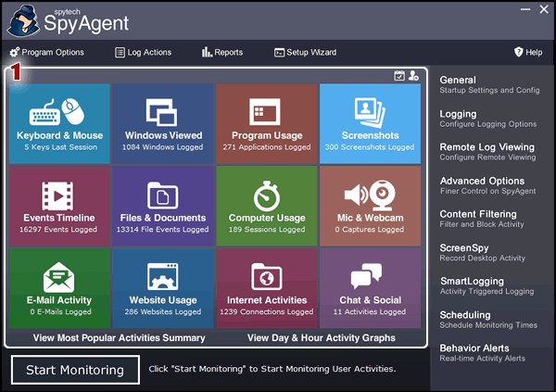Launch the Setup Wizard

tap(305, 53)
